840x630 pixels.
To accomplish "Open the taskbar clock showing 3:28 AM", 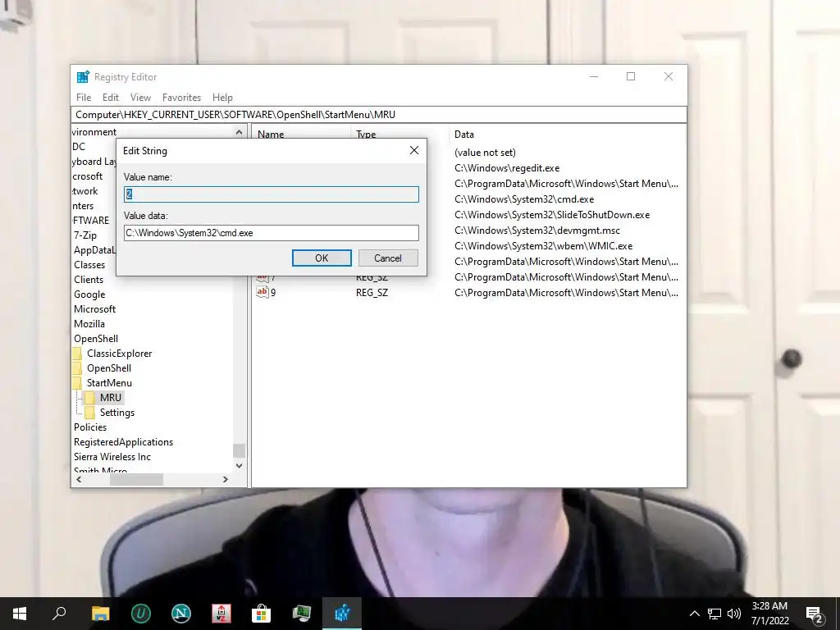I will [x=769, y=614].
